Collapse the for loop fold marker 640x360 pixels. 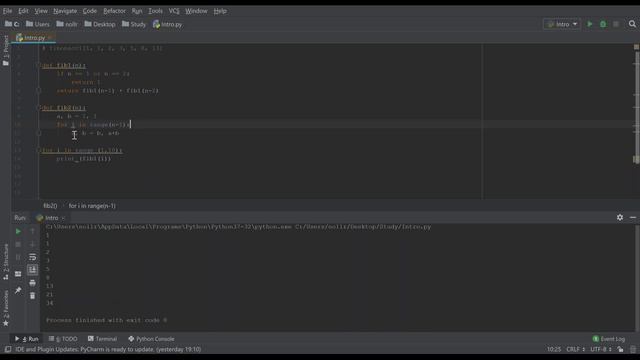[x=39, y=150]
